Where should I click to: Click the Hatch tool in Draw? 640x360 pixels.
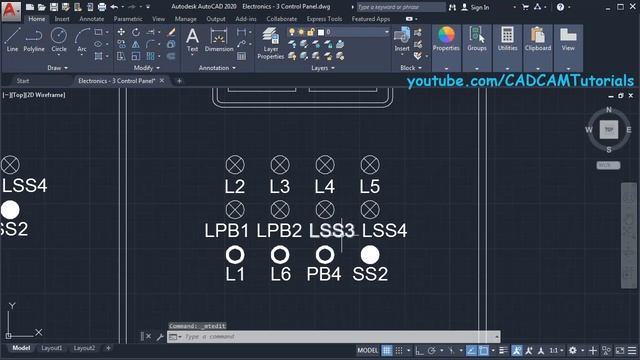pyautogui.click(x=99, y=56)
